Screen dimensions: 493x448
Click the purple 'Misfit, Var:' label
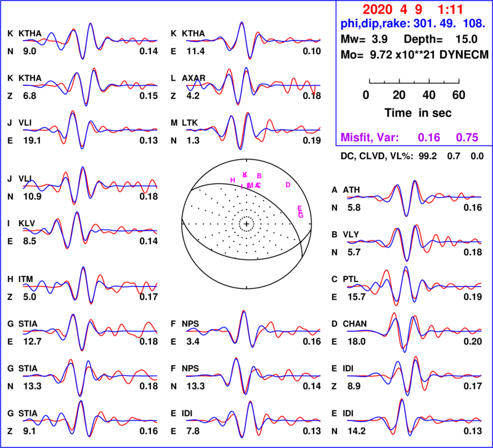tap(370, 137)
